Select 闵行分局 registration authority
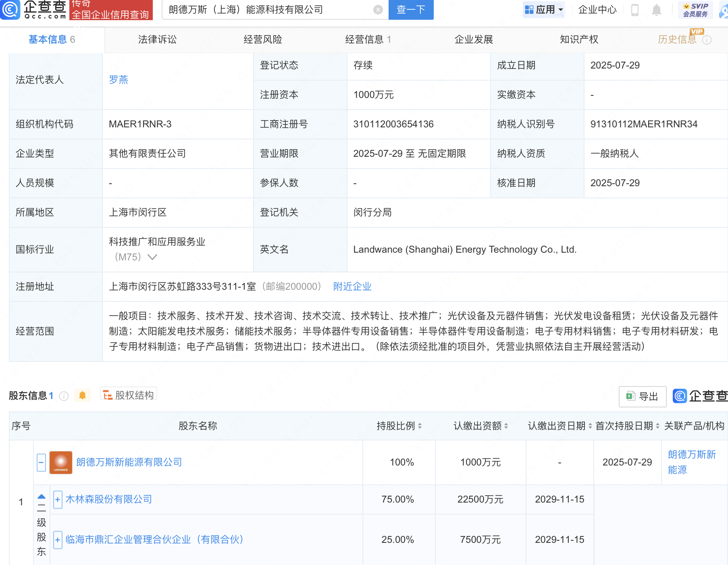Viewport: 728px width, 565px height. point(373,212)
